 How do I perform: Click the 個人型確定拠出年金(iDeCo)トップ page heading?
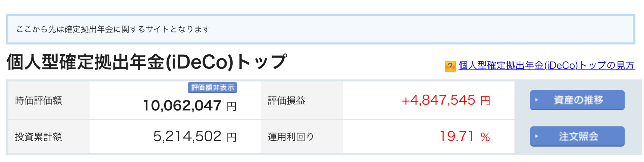click(x=147, y=62)
